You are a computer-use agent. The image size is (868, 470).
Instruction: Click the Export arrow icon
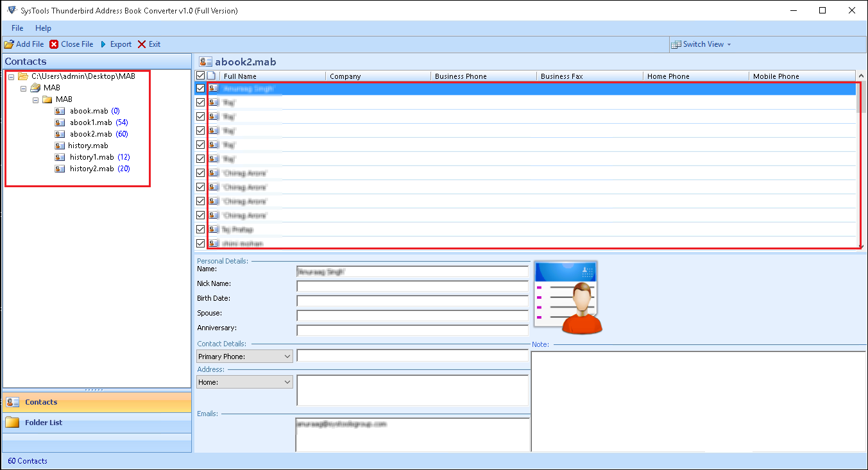tap(103, 44)
